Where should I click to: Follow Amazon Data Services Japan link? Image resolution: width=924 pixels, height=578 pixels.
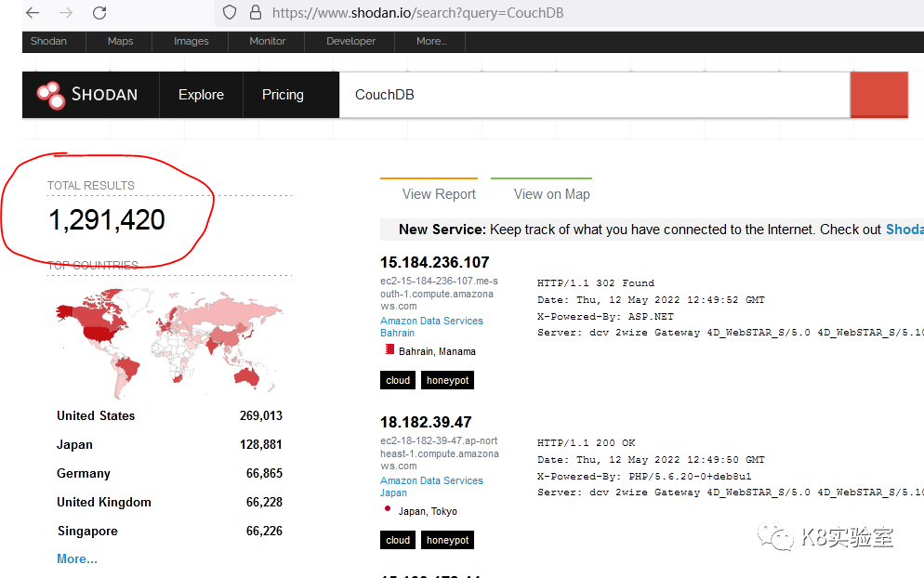click(431, 486)
